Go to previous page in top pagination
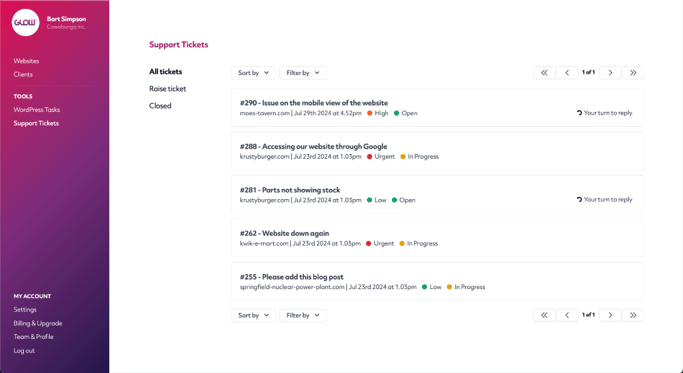This screenshot has height=373, width=683. (x=567, y=73)
